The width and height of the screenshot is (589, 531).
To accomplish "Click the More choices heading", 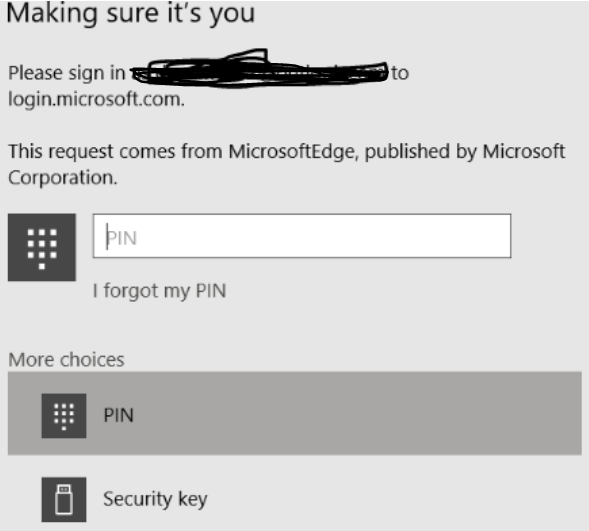I will tap(66, 360).
